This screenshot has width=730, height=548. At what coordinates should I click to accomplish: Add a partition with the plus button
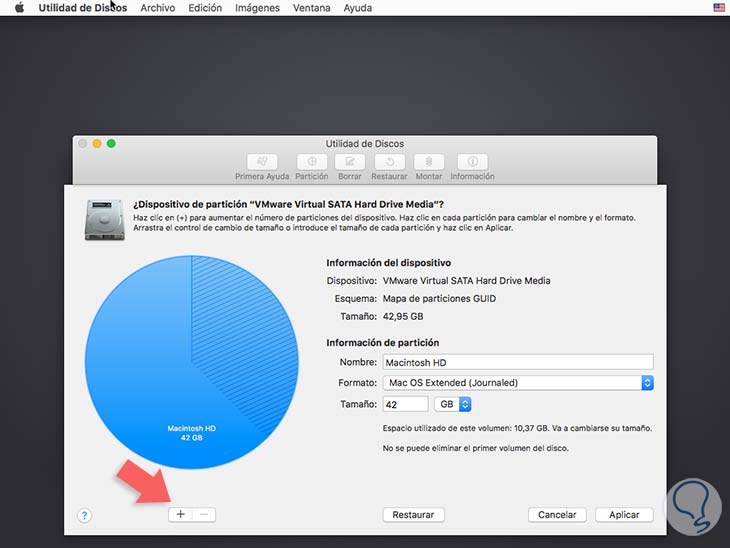(181, 514)
